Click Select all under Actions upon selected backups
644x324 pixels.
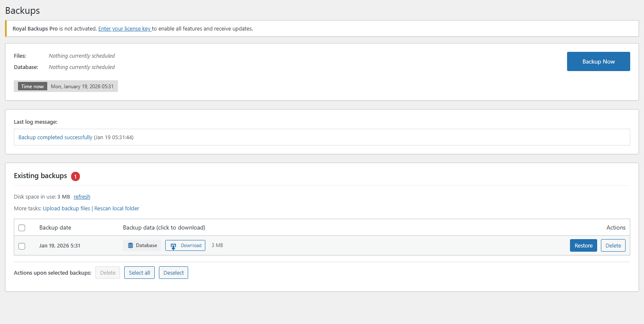139,272
